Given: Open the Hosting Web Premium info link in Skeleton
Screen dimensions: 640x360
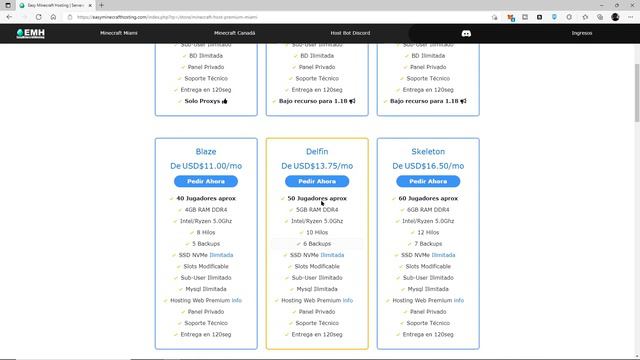Looking at the screenshot, I should pos(459,300).
